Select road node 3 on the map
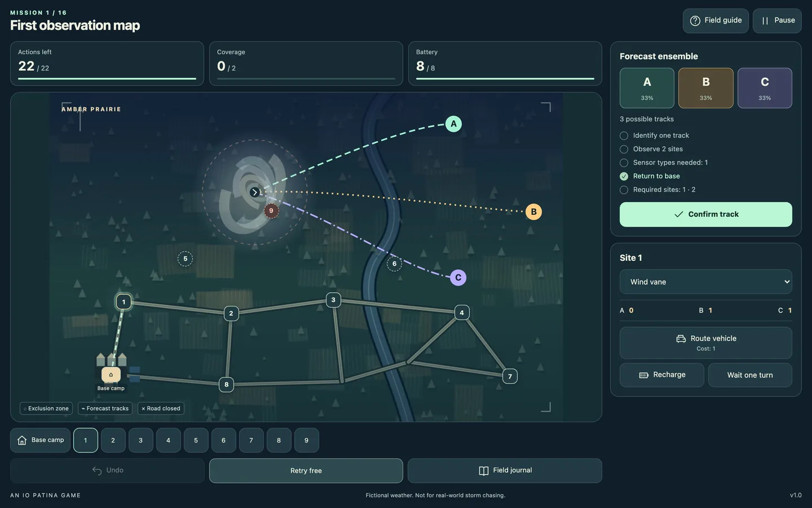Viewport: 812px width, 508px height. click(333, 300)
